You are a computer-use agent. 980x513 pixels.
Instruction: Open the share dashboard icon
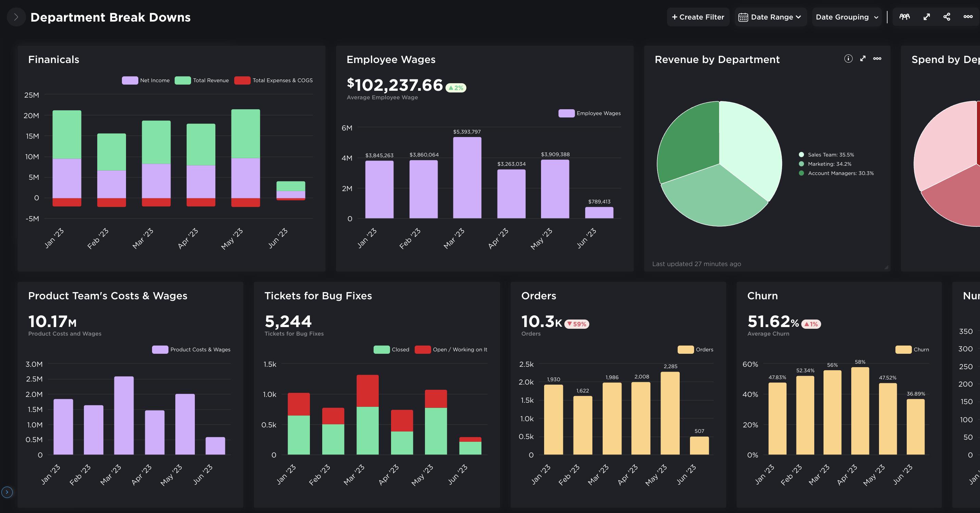click(947, 17)
